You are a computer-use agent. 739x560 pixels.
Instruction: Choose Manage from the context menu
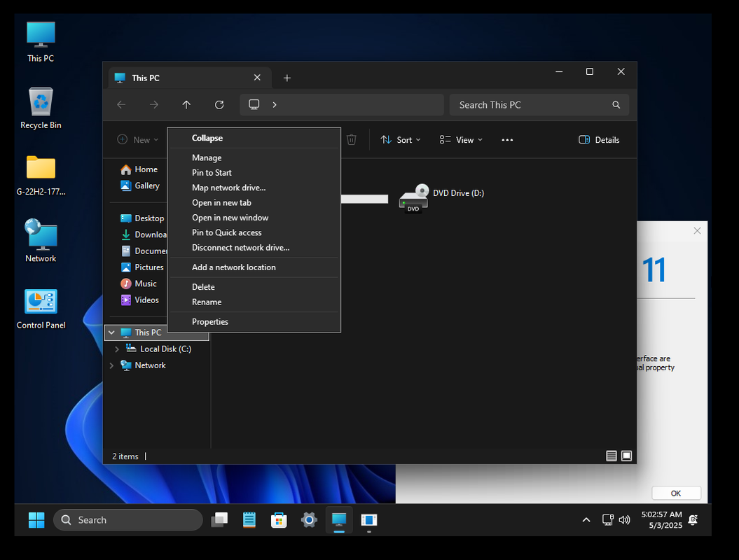[x=254, y=157]
